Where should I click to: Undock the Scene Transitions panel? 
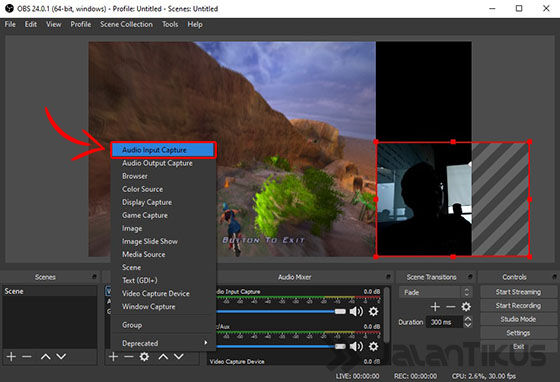pyautogui.click(x=470, y=277)
